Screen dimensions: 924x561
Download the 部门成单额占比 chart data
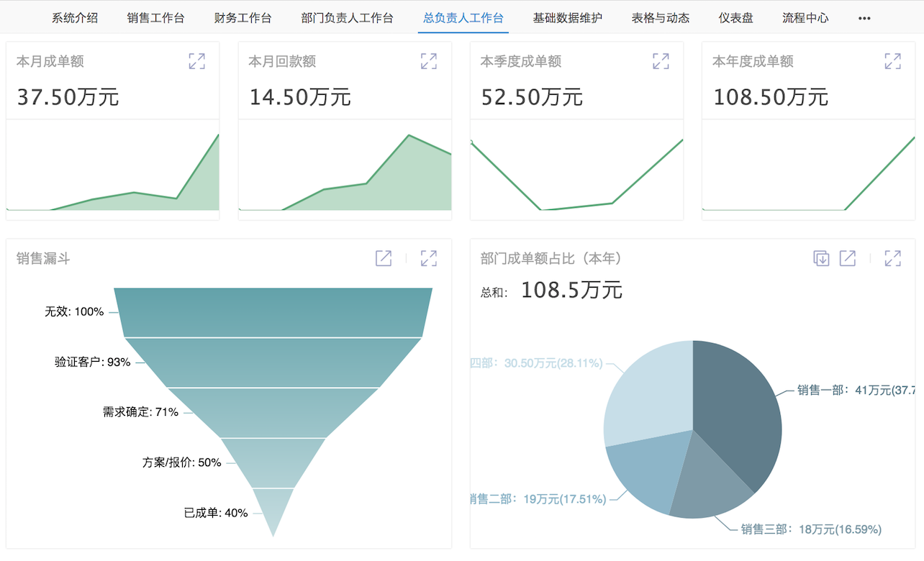tap(821, 258)
